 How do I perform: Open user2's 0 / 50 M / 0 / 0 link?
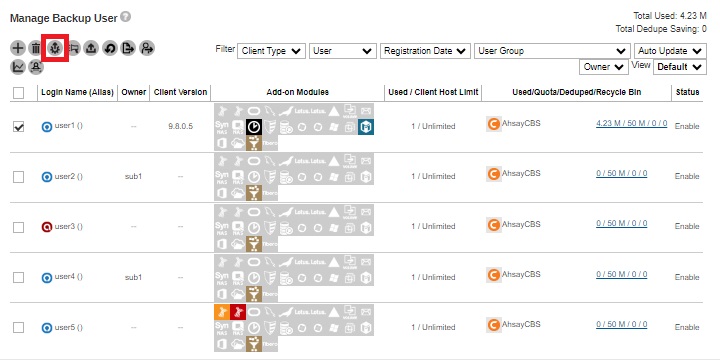point(622,173)
